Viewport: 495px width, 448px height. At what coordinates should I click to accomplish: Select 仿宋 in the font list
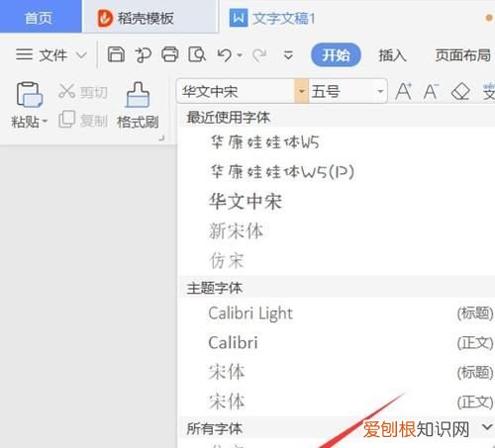[227, 260]
